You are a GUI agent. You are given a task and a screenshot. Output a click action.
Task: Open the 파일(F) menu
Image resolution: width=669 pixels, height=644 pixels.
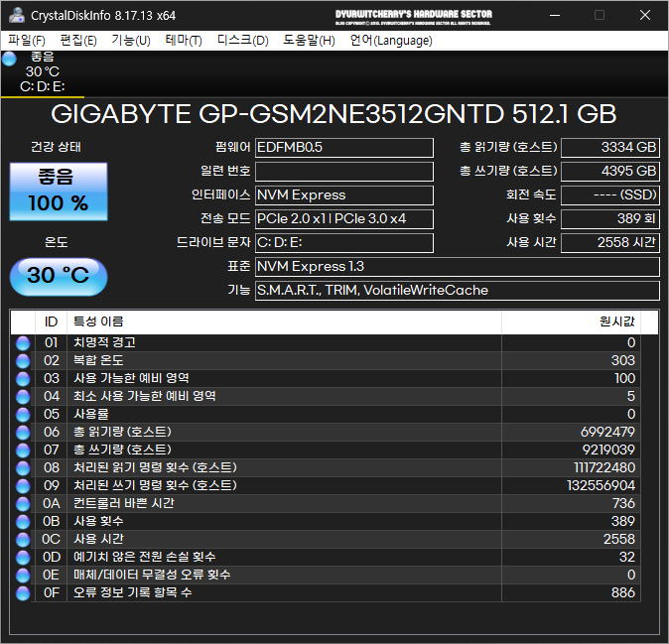click(x=27, y=41)
